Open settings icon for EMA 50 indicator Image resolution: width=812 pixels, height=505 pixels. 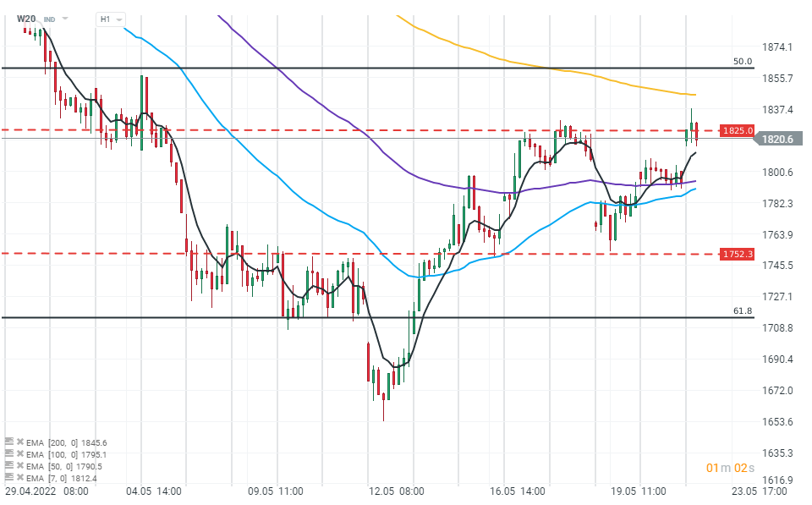coord(9,466)
